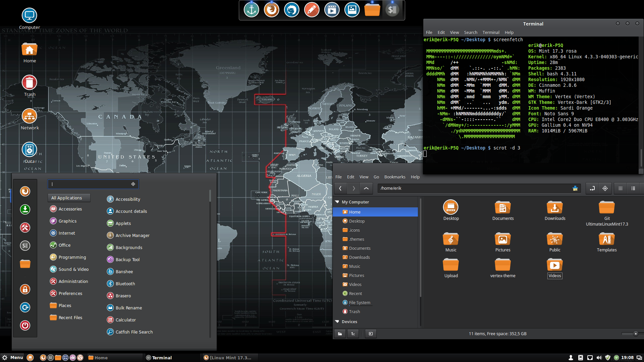The image size is (644, 362).
Task: Click the volume icon in system tray
Action: [x=599, y=358]
